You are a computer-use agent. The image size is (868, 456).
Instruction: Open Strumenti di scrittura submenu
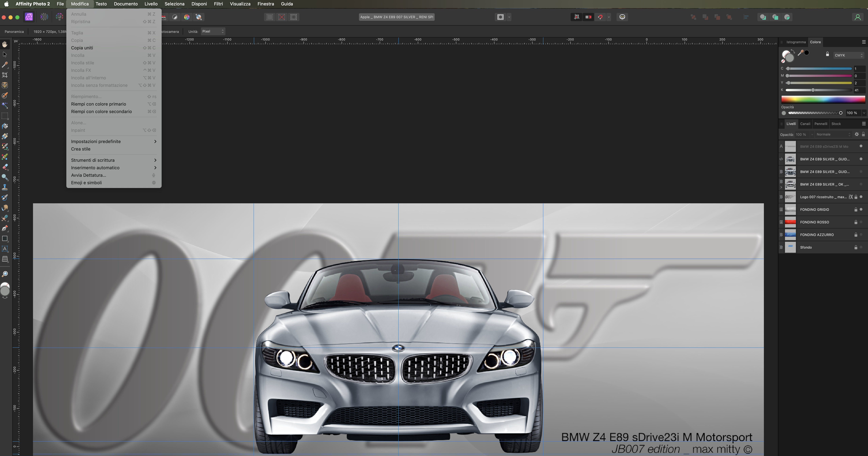[x=114, y=160]
